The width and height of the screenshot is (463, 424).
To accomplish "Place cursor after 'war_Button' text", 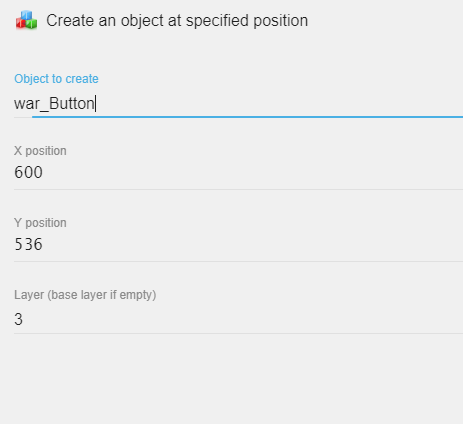I will pyautogui.click(x=96, y=104).
